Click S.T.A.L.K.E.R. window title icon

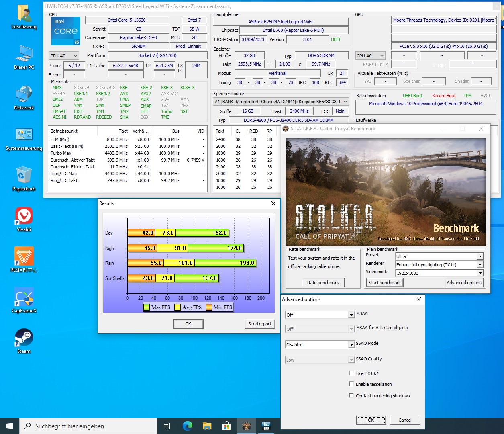[x=286, y=129]
